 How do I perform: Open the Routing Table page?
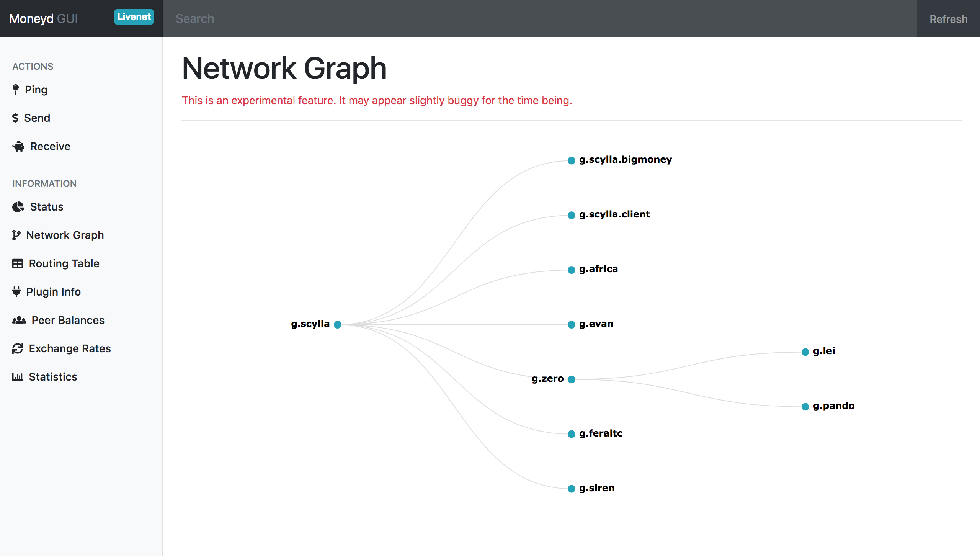coord(64,263)
